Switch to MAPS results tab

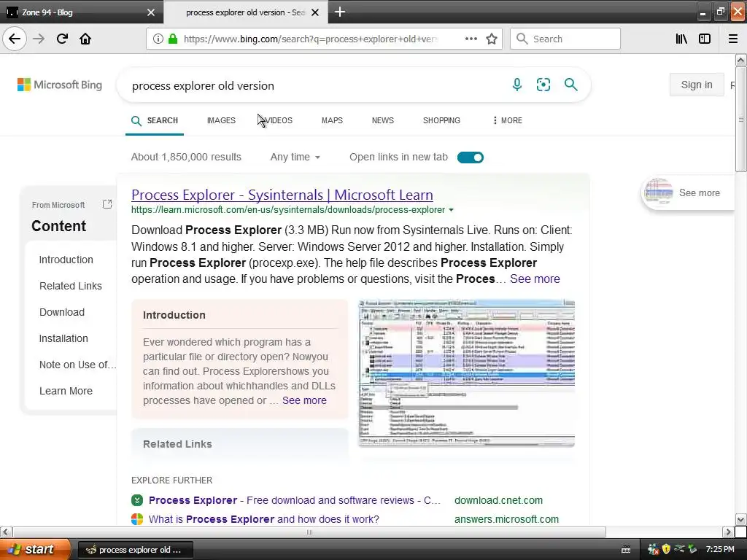click(332, 120)
